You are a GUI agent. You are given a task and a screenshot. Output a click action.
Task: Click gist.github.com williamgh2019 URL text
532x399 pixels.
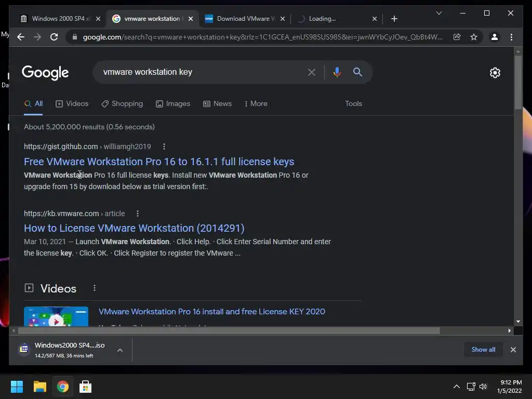click(x=87, y=147)
